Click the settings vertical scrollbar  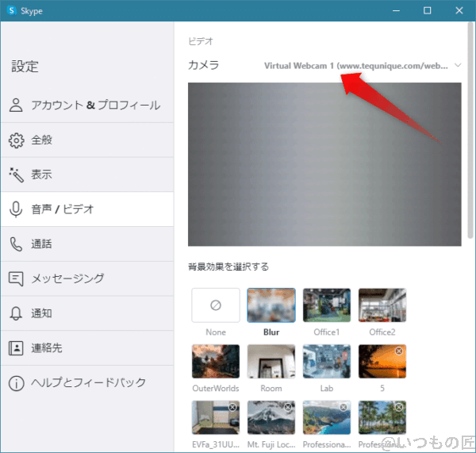click(470, 131)
